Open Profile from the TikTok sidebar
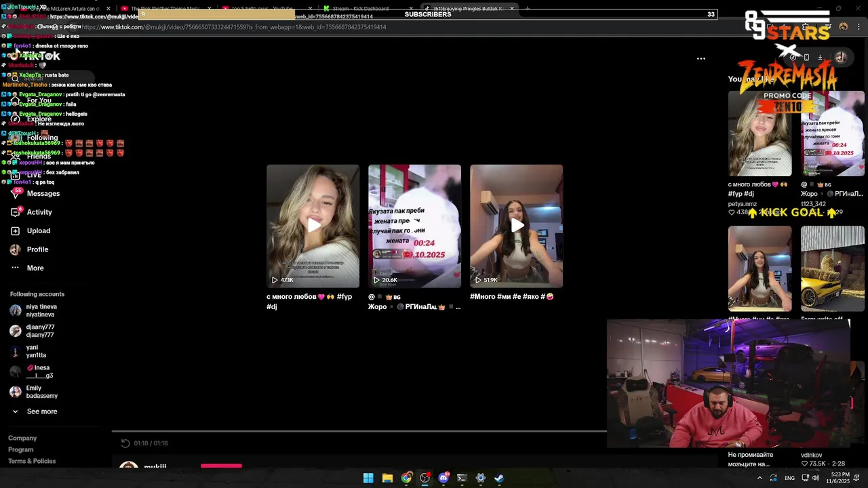The width and height of the screenshot is (868, 488). 29,249
